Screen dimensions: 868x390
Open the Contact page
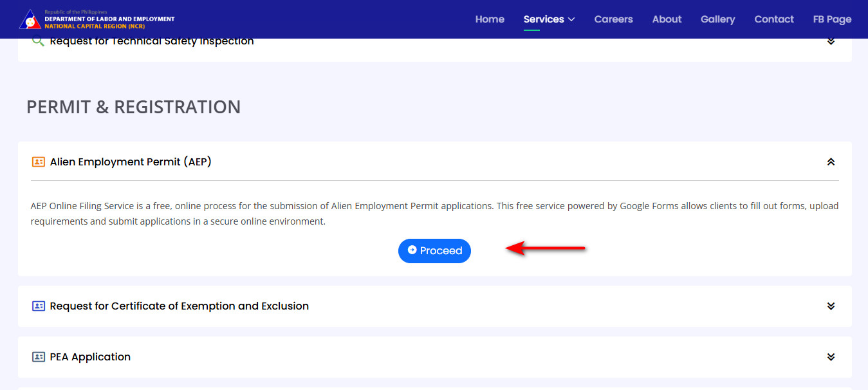pos(773,19)
